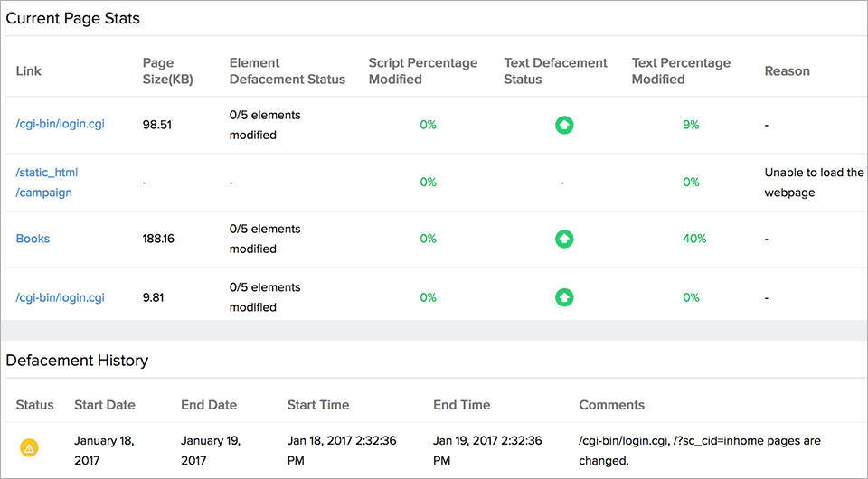
Task: Click the Link column header
Action: pos(29,70)
